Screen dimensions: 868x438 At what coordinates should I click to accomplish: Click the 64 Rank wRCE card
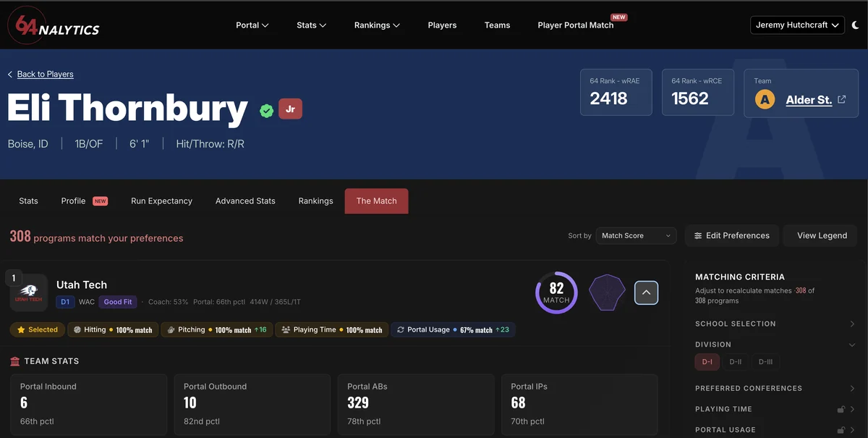click(x=698, y=92)
